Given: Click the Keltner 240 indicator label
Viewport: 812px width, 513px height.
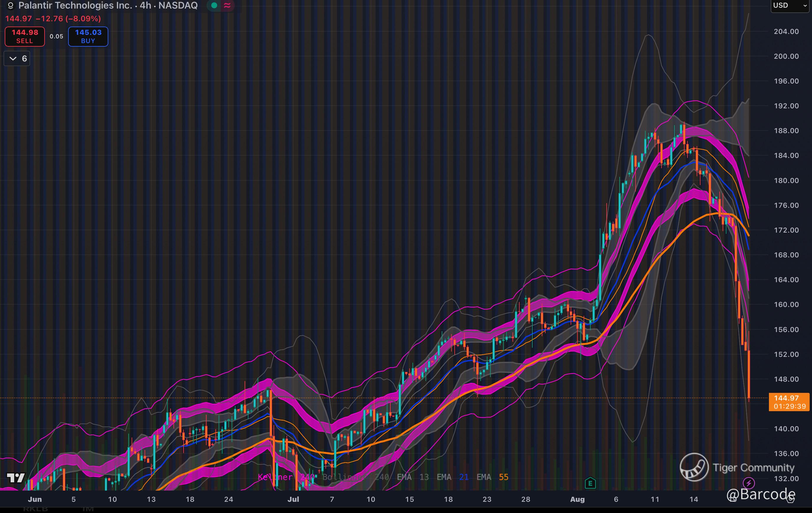Looking at the screenshot, I should [x=287, y=477].
